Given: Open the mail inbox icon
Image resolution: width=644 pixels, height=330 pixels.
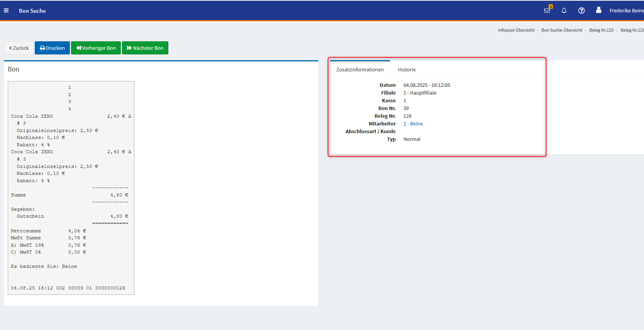Looking at the screenshot, I should point(547,11).
